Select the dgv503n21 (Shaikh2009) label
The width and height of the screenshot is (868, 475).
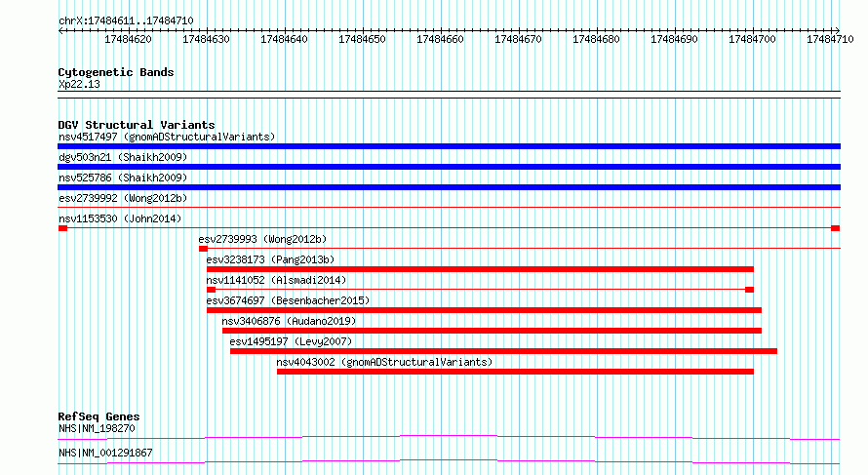tap(123, 157)
